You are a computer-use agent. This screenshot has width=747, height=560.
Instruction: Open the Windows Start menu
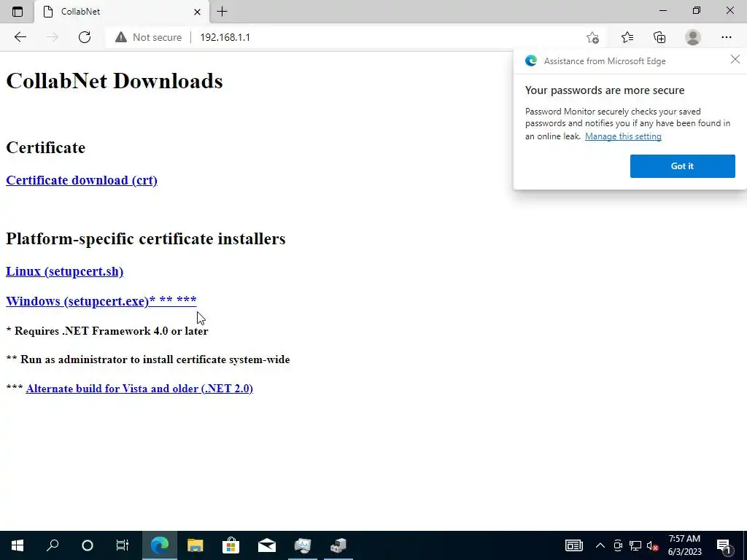pyautogui.click(x=18, y=545)
